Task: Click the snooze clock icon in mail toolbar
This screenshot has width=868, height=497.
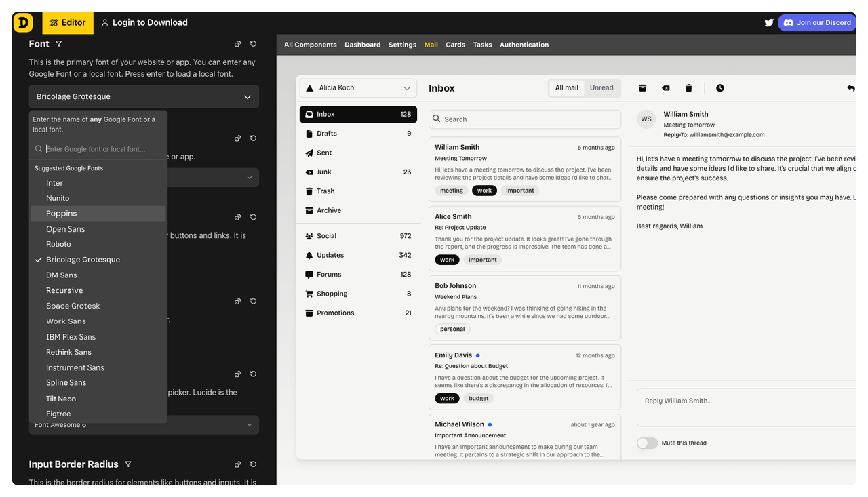Action: 720,88
